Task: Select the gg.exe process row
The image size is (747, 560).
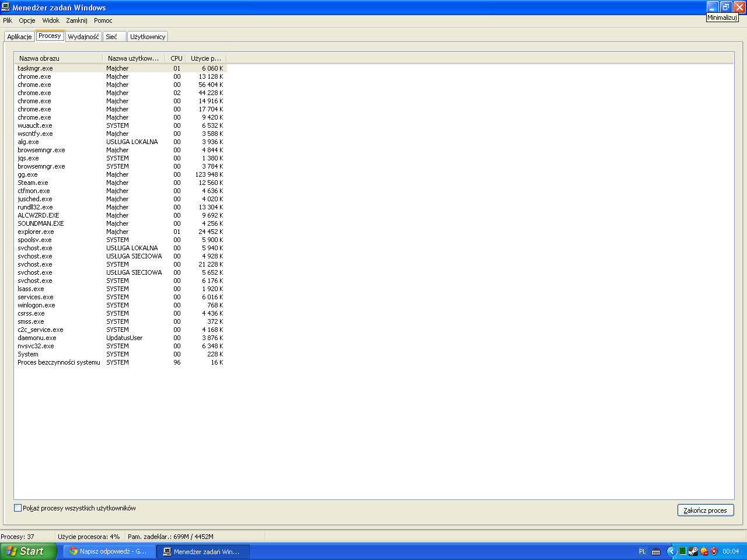Action: pos(120,174)
